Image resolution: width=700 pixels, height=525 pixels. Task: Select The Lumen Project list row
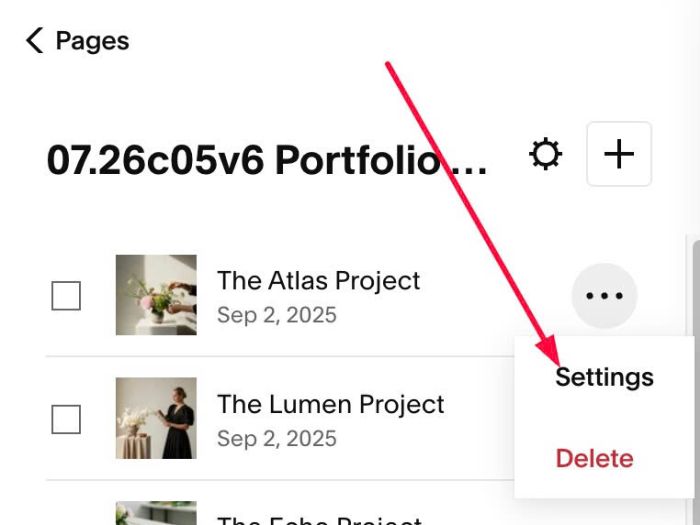tap(279, 418)
